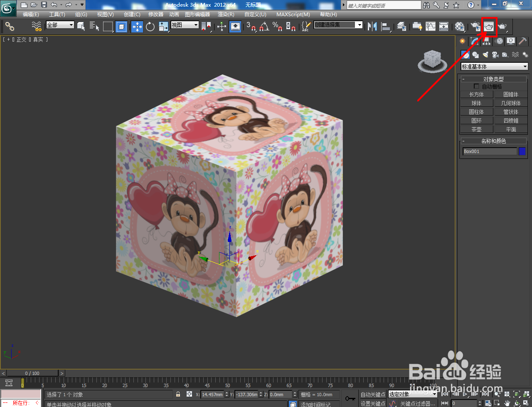Toggle the Percent Snap button
This screenshot has height=407, width=532.
tap(277, 27)
